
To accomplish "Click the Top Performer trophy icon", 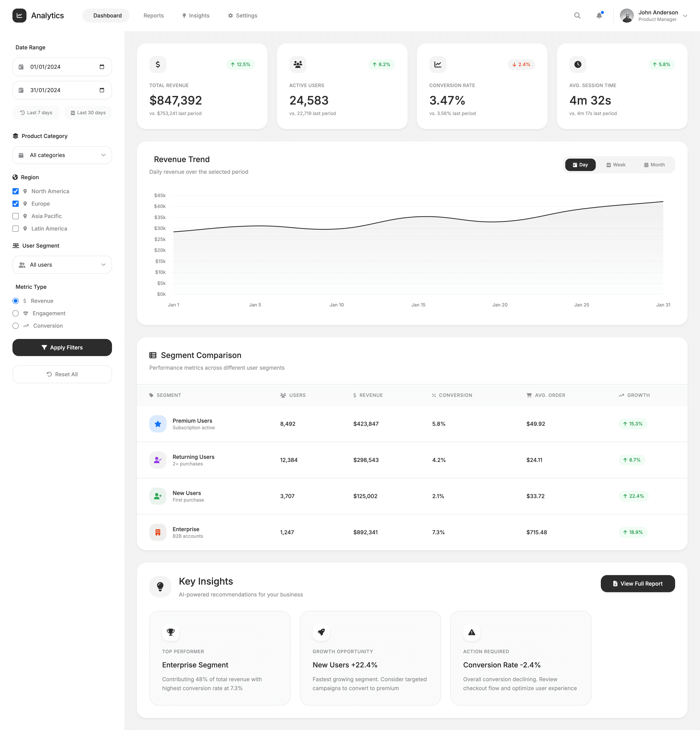I will click(x=171, y=632).
